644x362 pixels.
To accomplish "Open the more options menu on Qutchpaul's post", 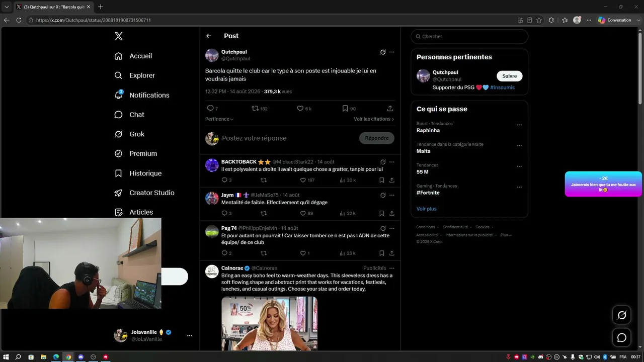I will tap(392, 52).
